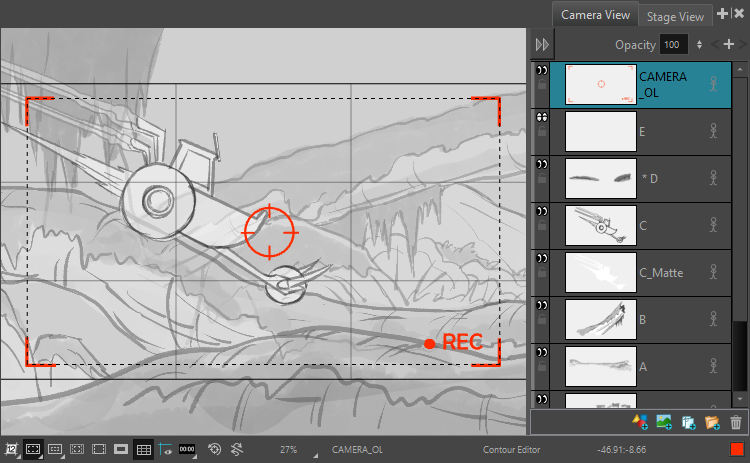The width and height of the screenshot is (750, 463).
Task: Add a new group folder layer
Action: tap(712, 423)
